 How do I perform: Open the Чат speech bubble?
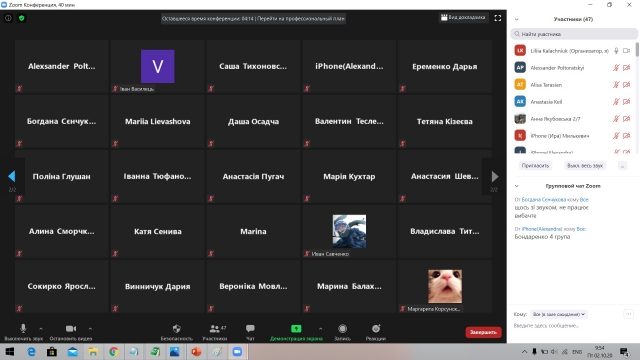coord(250,329)
